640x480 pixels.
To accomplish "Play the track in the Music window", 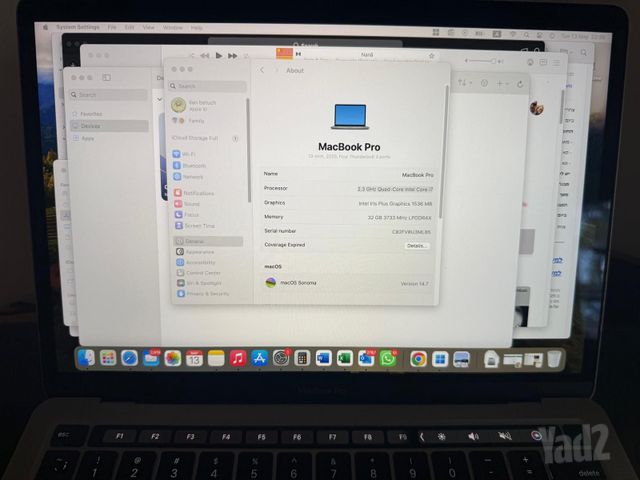I will (x=219, y=55).
